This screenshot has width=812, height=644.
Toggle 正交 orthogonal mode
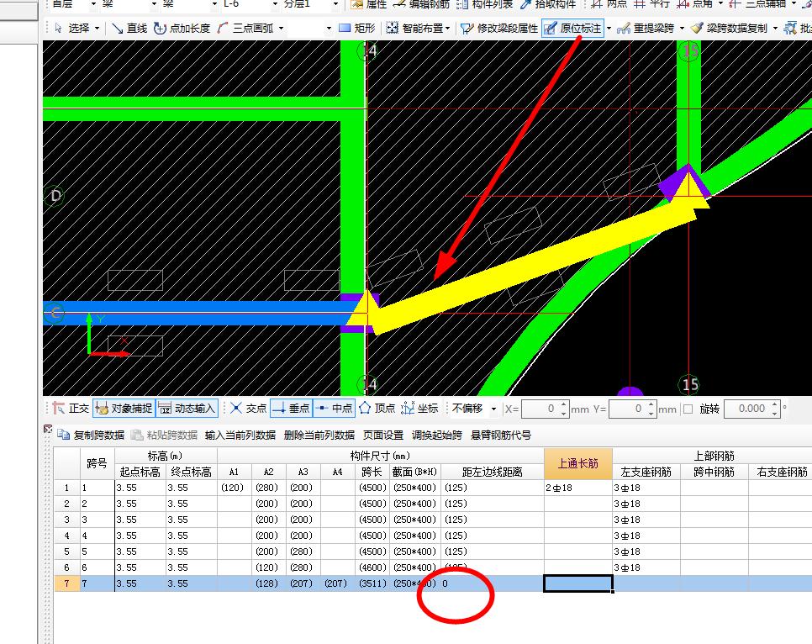tap(71, 409)
